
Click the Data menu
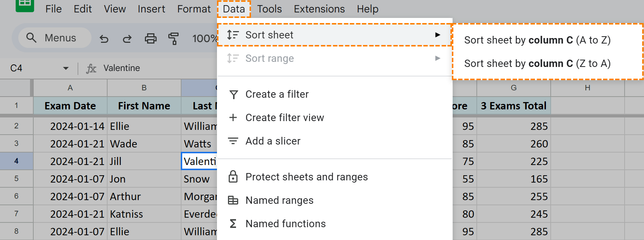pyautogui.click(x=234, y=9)
